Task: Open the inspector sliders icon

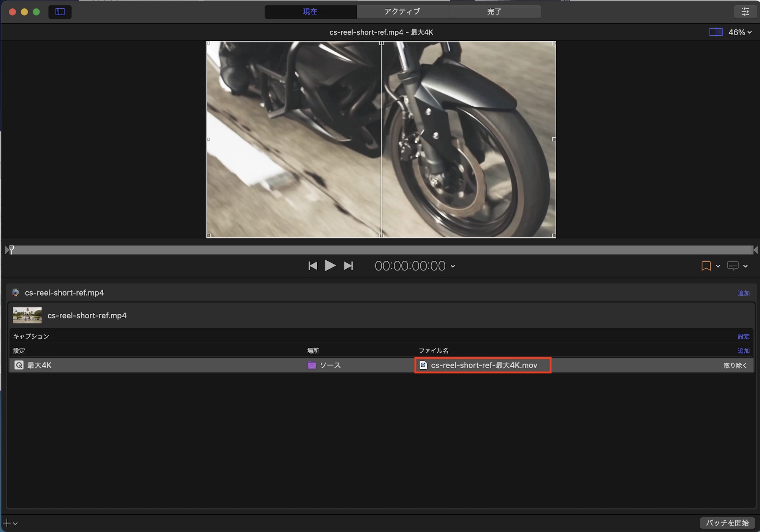Action: click(746, 12)
